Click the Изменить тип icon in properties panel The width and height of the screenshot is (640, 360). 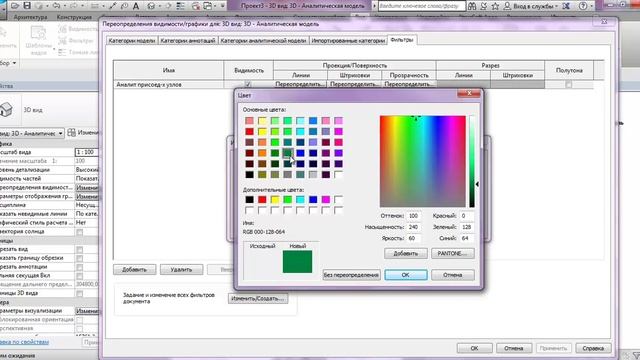click(71, 133)
